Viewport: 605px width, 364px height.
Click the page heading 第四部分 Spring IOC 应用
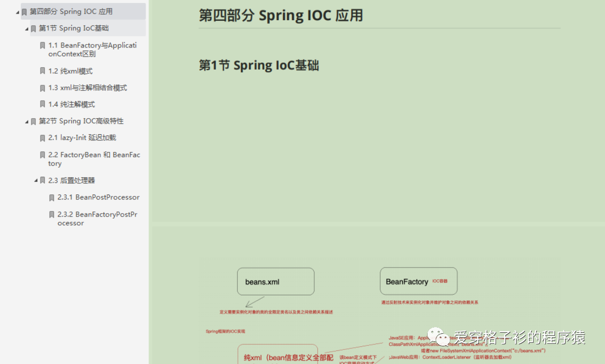point(281,16)
